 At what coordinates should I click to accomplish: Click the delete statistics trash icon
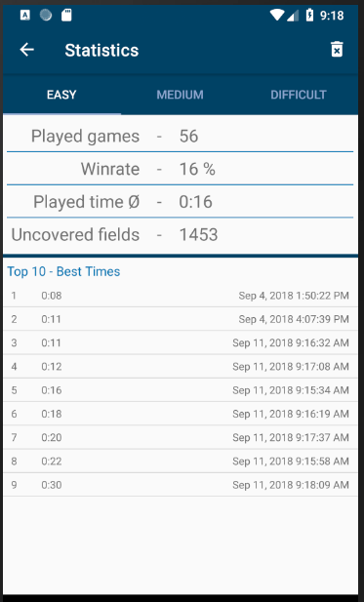click(337, 50)
